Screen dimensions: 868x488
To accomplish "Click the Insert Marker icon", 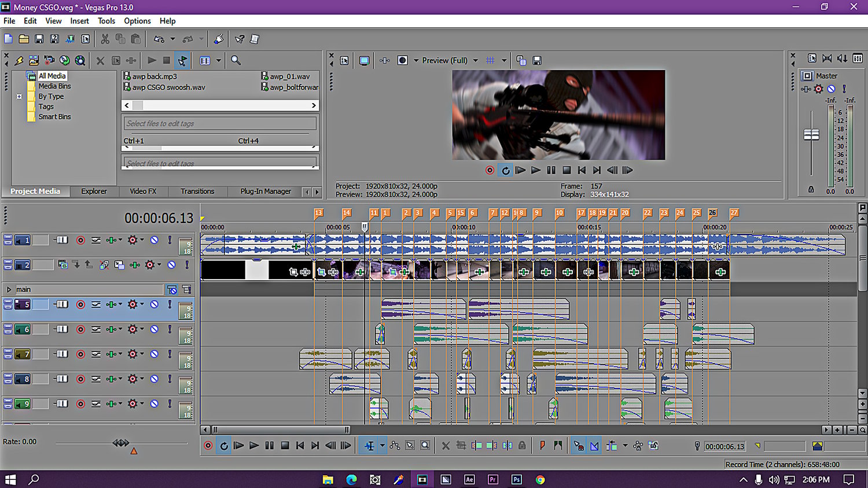I will tap(542, 445).
